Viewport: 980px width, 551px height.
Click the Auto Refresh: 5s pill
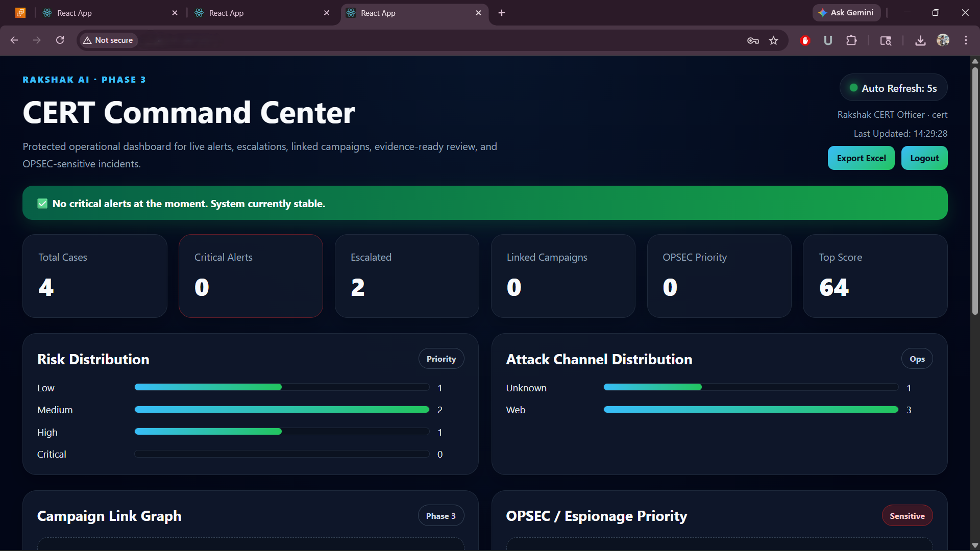893,88
